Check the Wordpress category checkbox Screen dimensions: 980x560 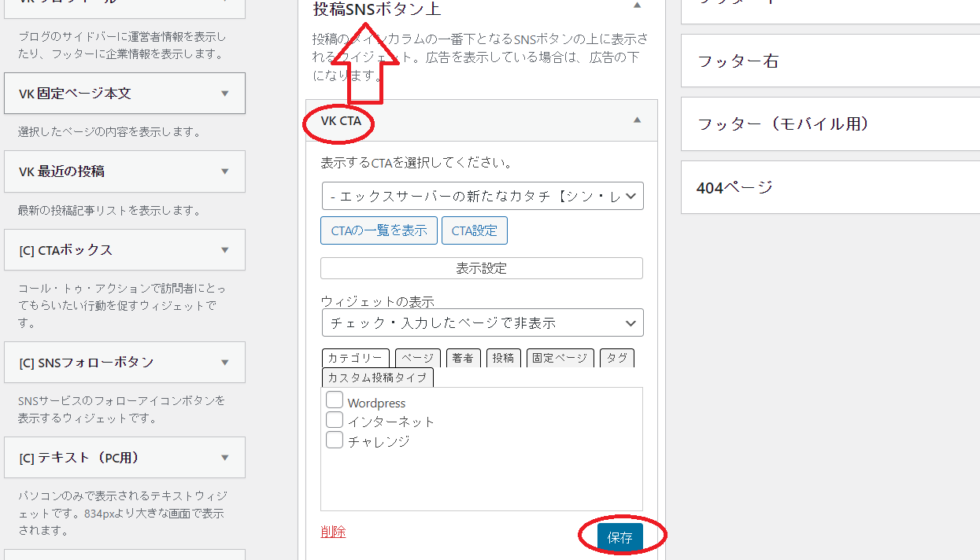click(335, 400)
